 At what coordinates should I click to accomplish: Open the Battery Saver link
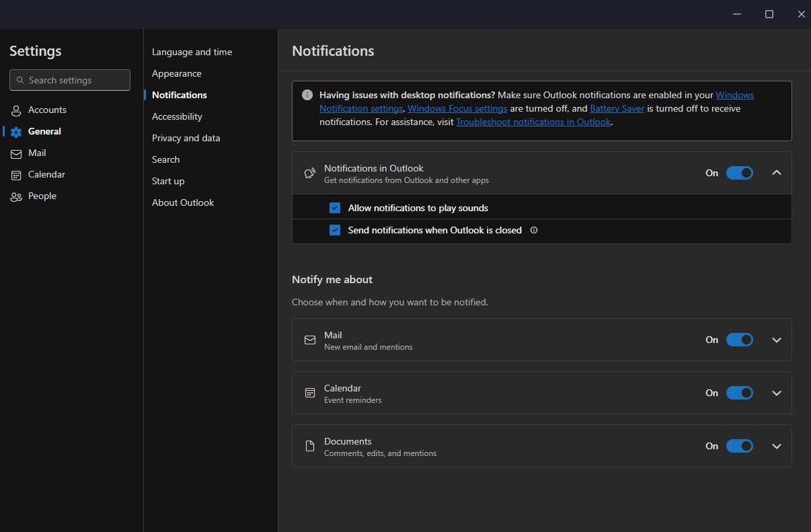coord(617,108)
